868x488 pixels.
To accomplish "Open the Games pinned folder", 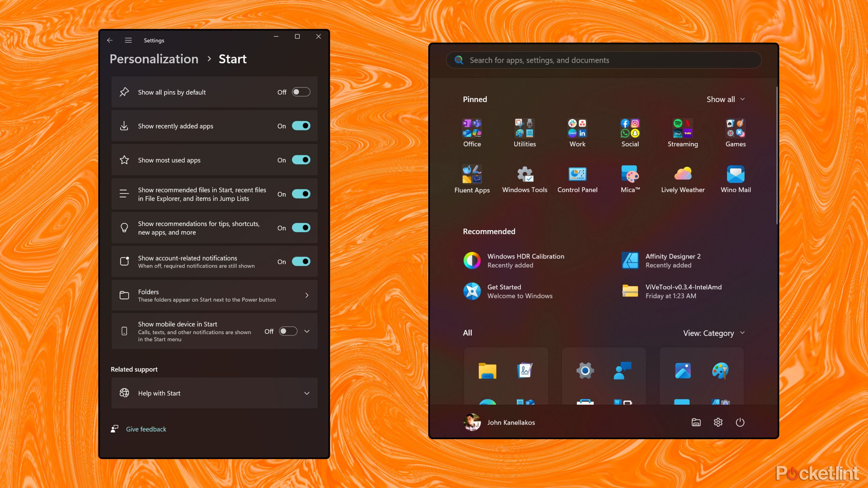I will [x=735, y=133].
